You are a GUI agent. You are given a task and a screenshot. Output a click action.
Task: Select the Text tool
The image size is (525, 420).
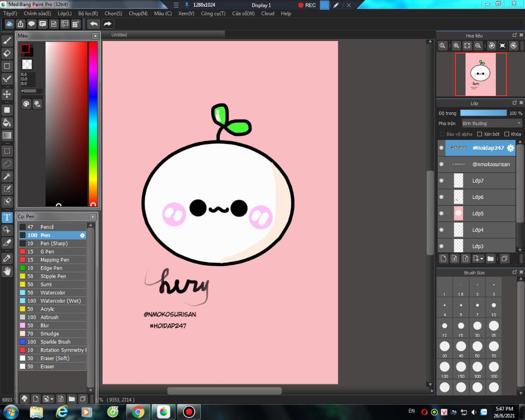tap(7, 217)
